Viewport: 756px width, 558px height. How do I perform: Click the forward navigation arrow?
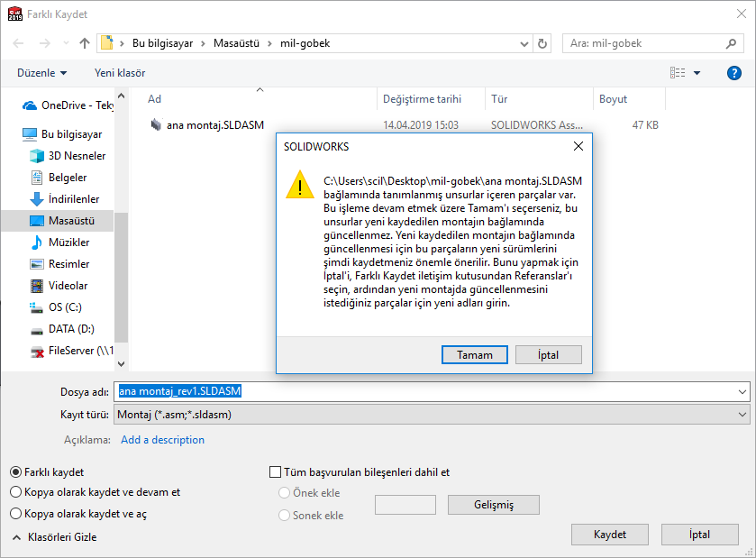[x=45, y=43]
